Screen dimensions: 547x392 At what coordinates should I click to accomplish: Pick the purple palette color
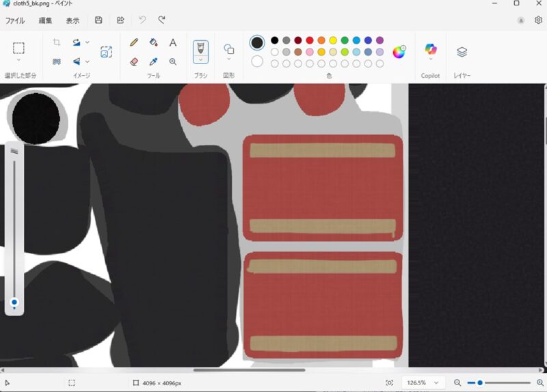coord(380,40)
